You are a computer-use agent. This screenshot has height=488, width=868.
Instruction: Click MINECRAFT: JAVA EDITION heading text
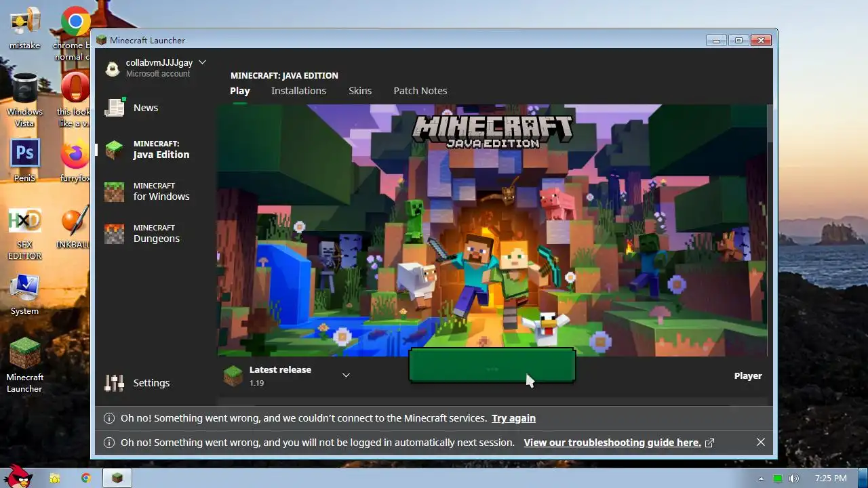[284, 75]
